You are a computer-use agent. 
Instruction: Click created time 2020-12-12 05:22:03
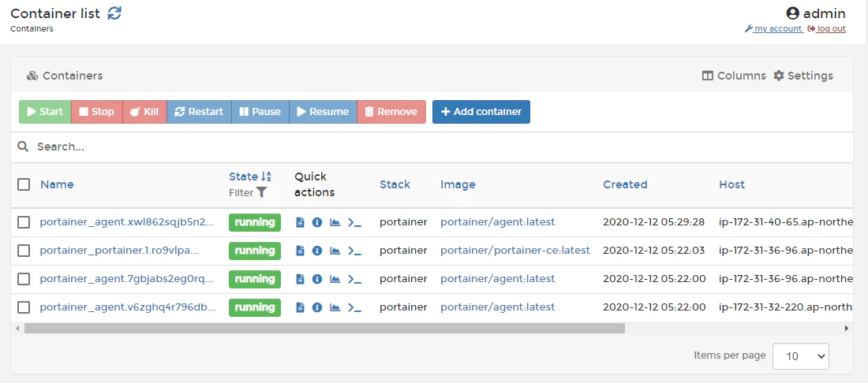coord(653,251)
